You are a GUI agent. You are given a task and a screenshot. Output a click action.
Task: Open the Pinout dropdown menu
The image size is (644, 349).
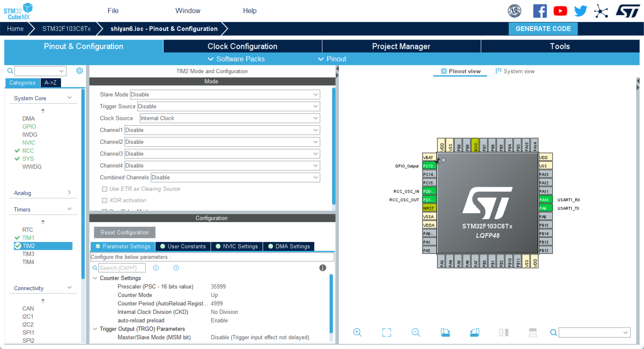point(332,59)
